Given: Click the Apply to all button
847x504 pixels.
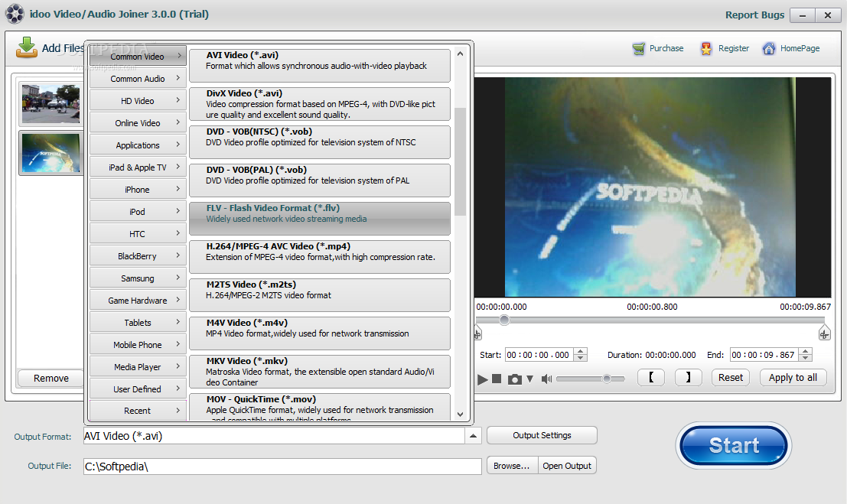Looking at the screenshot, I should [793, 378].
